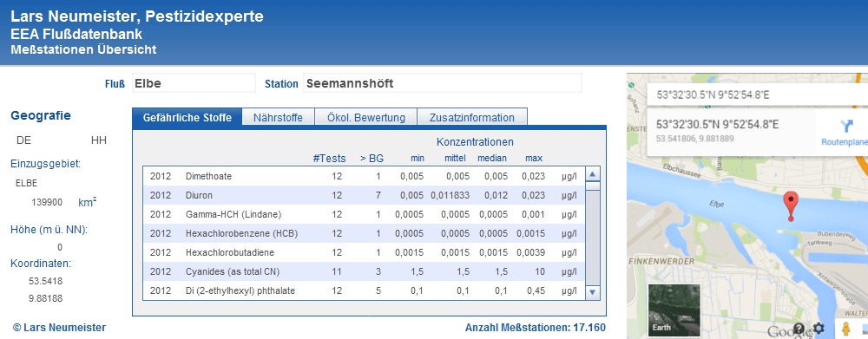Click the country code DE
This screenshot has height=339, width=868.
click(23, 140)
